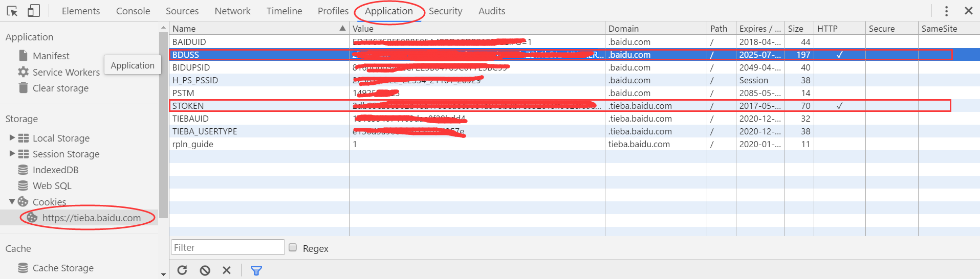The image size is (980, 279).
Task: Select the STOKEN cookie row
Action: click(574, 106)
